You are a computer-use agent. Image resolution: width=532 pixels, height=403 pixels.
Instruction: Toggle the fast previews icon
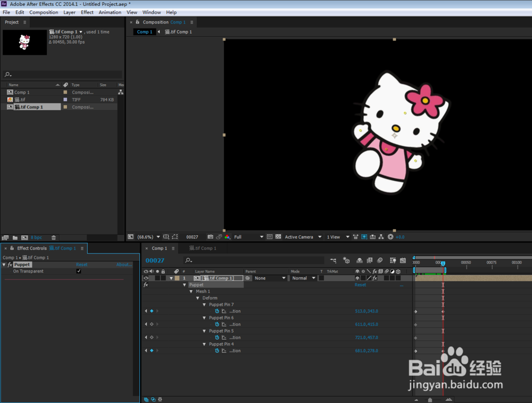click(x=364, y=237)
